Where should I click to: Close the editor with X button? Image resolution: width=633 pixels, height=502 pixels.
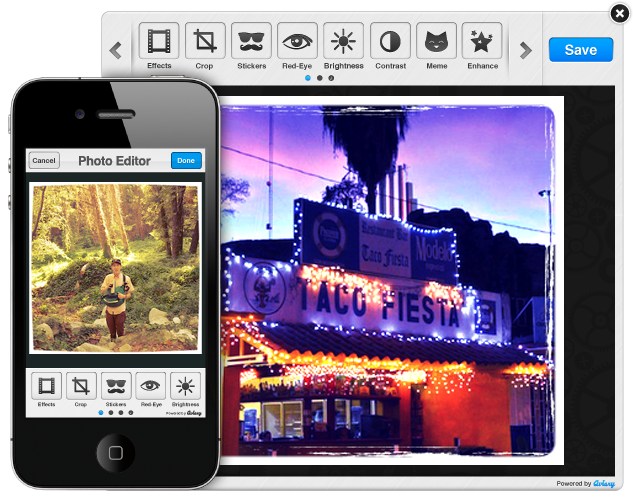pyautogui.click(x=620, y=14)
